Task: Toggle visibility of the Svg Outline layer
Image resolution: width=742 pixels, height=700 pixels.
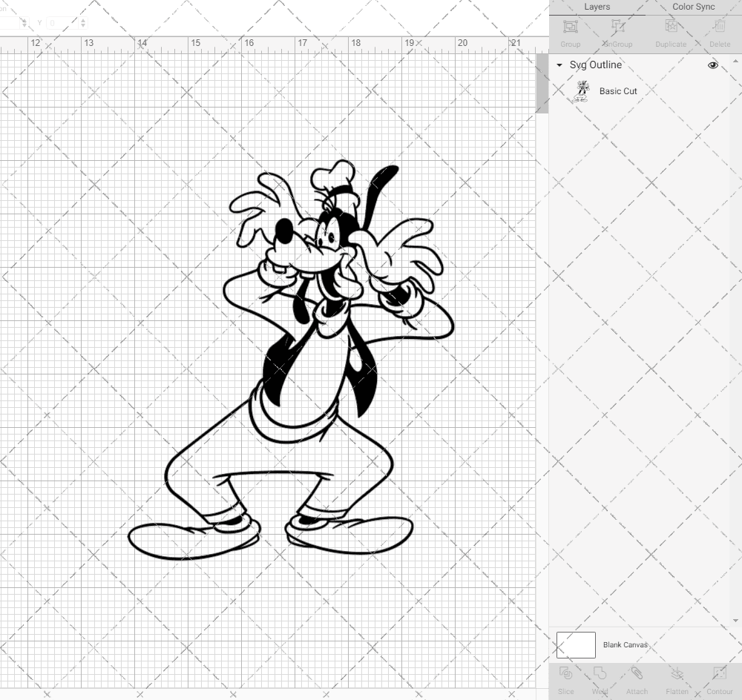Action: point(712,65)
